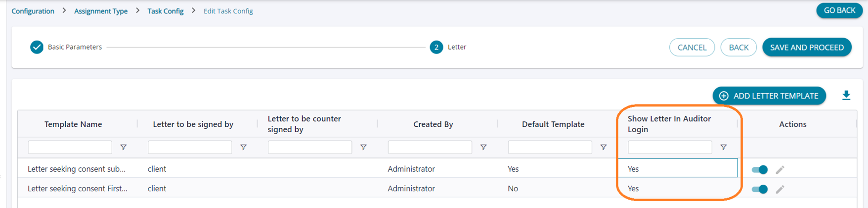Image resolution: width=868 pixels, height=208 pixels.
Task: Click the download export icon
Action: pyautogui.click(x=846, y=96)
